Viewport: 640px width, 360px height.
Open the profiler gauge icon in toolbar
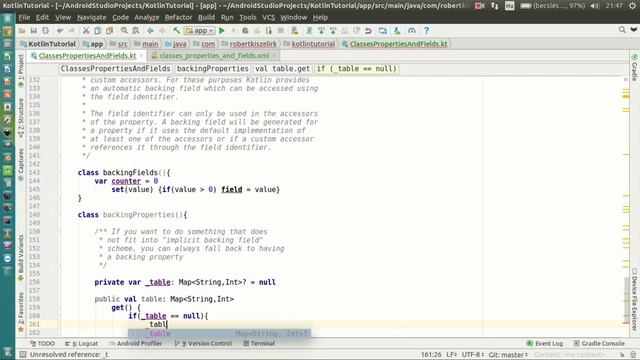(411, 31)
